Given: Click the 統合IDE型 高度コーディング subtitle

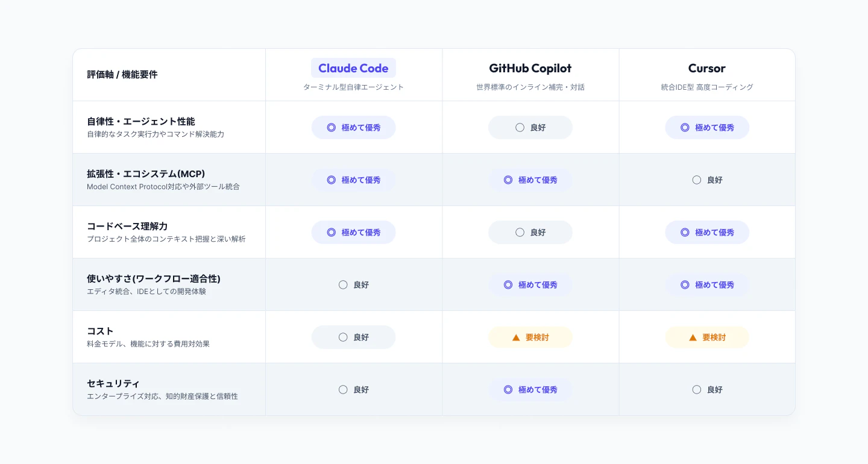Looking at the screenshot, I should 707,87.
